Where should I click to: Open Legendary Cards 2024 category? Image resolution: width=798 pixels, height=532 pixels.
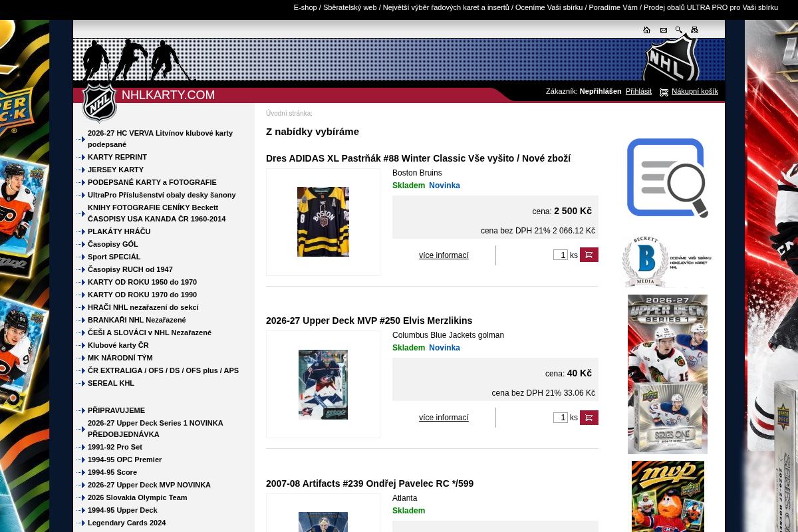[x=126, y=523]
